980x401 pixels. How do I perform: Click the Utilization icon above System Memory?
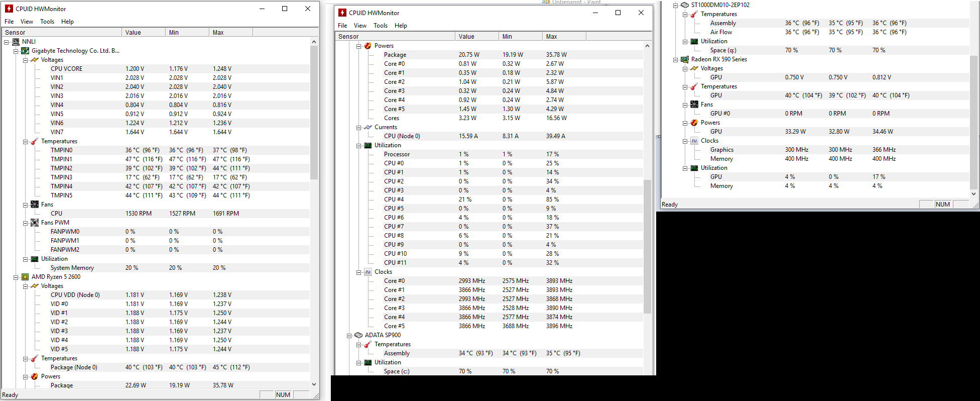pyautogui.click(x=35, y=259)
